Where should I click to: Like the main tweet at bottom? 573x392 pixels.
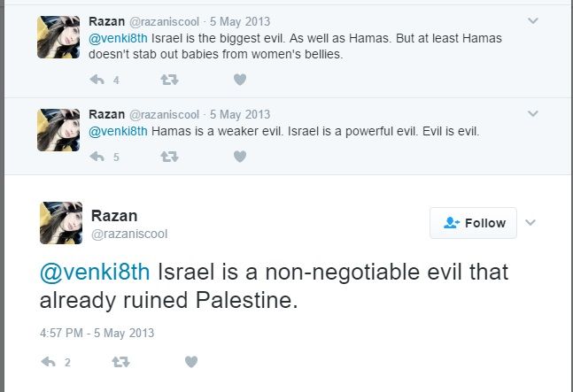190,362
